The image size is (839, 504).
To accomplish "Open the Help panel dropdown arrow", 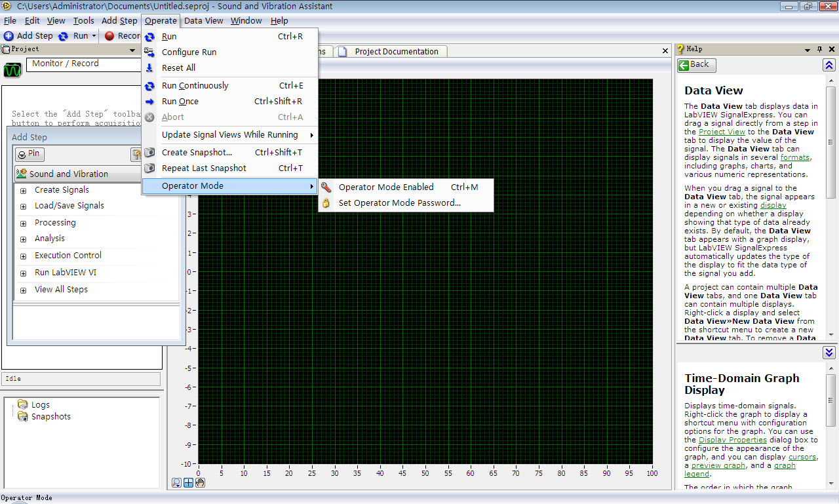I will click(x=808, y=50).
